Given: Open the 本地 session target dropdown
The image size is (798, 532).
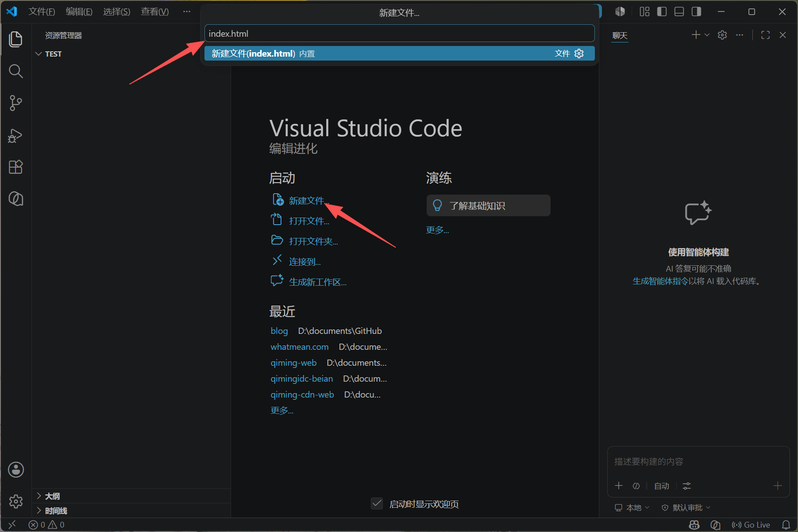Looking at the screenshot, I should [632, 508].
